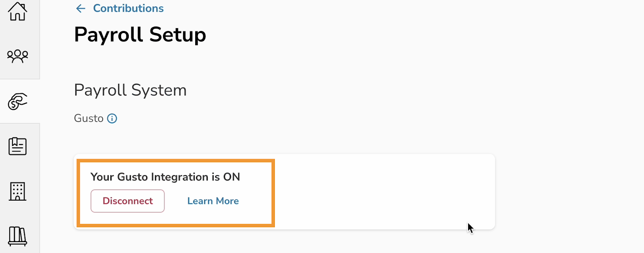Open the Home icon in the sidebar
The image size is (644, 253).
[x=17, y=11]
